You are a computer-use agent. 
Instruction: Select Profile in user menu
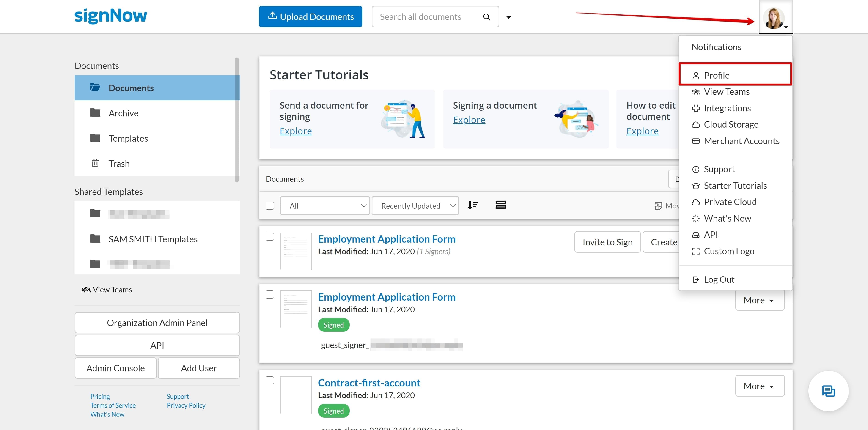(x=735, y=74)
